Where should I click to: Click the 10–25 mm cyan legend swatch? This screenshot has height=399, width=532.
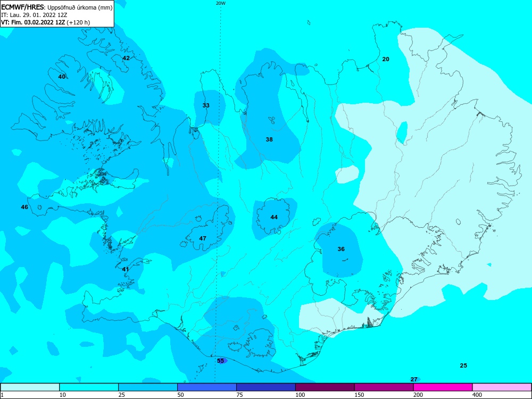click(x=89, y=387)
